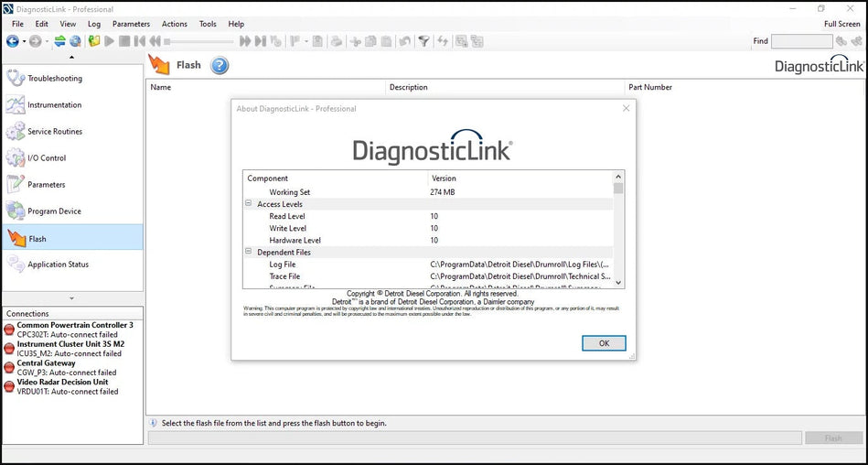Viewport: 868px width, 465px height.
Task: Expand sidebar with the down chevron
Action: click(72, 298)
